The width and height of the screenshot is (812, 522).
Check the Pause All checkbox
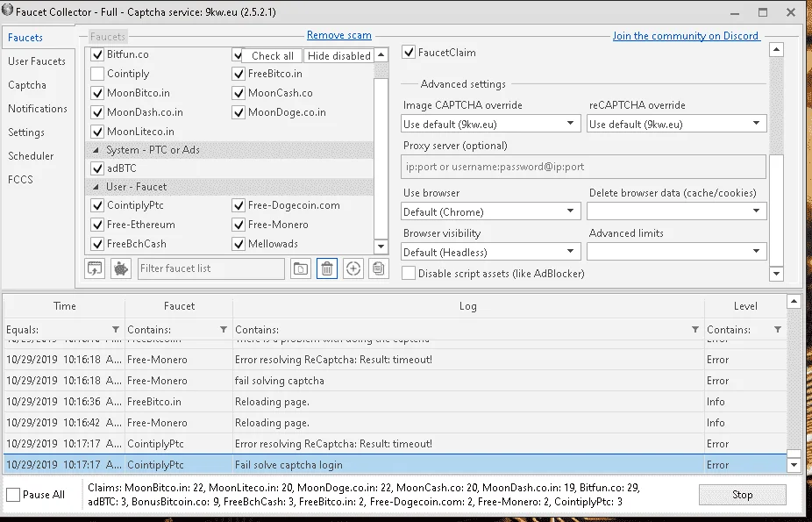13,495
